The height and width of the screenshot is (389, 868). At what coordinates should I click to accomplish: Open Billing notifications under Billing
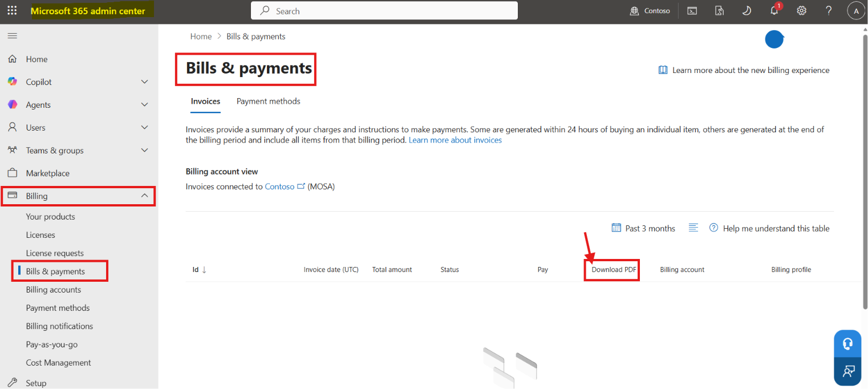pyautogui.click(x=59, y=326)
